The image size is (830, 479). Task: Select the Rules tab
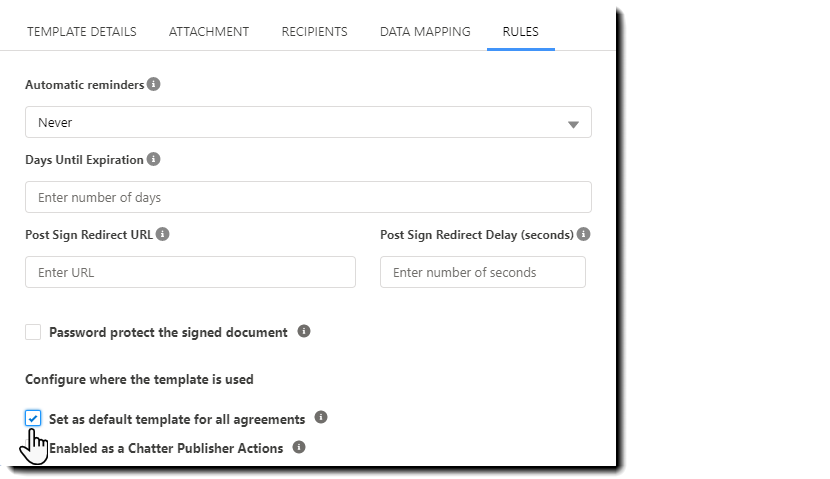520,32
